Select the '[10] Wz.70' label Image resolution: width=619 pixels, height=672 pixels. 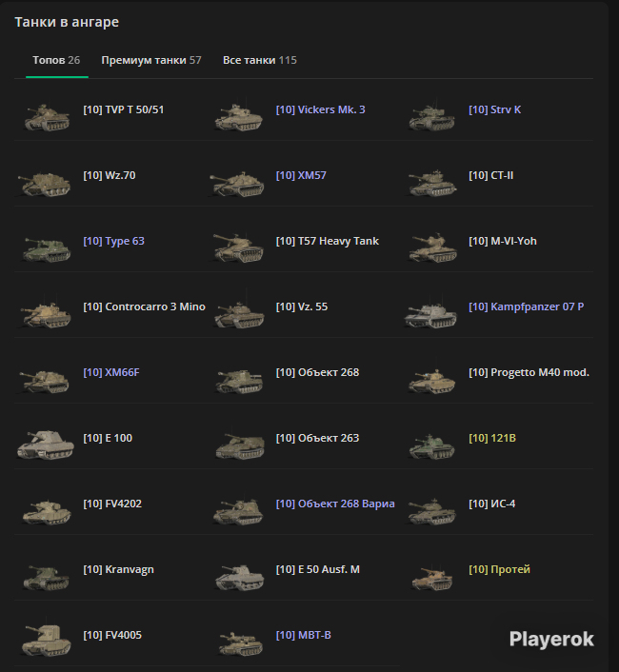(110, 175)
